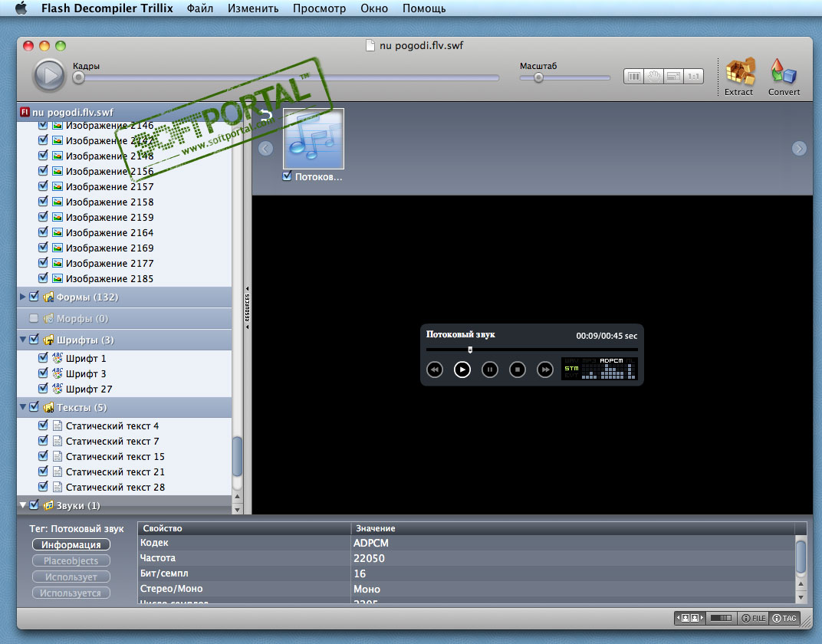
Task: Fast-forward the streaming sound
Action: 545,370
